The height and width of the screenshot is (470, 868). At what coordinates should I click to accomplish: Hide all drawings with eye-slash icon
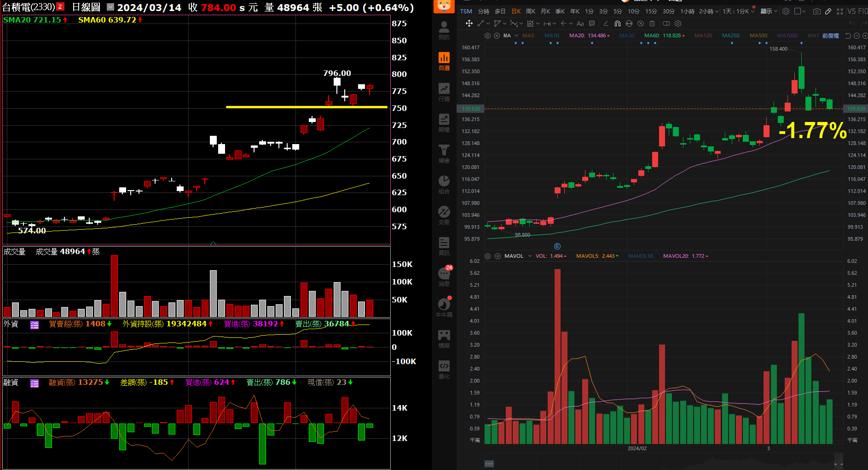pos(641,23)
